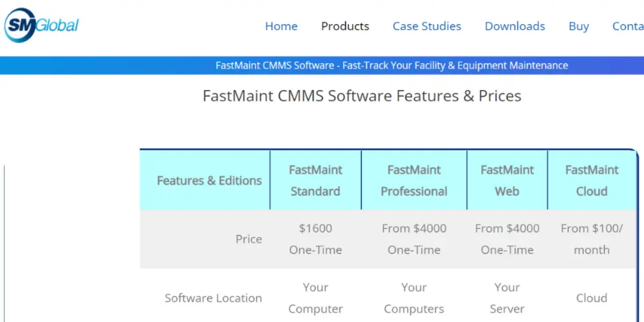Click the FastMaint Web "From $4000" price cell
This screenshot has width=644, height=322.
tap(507, 239)
